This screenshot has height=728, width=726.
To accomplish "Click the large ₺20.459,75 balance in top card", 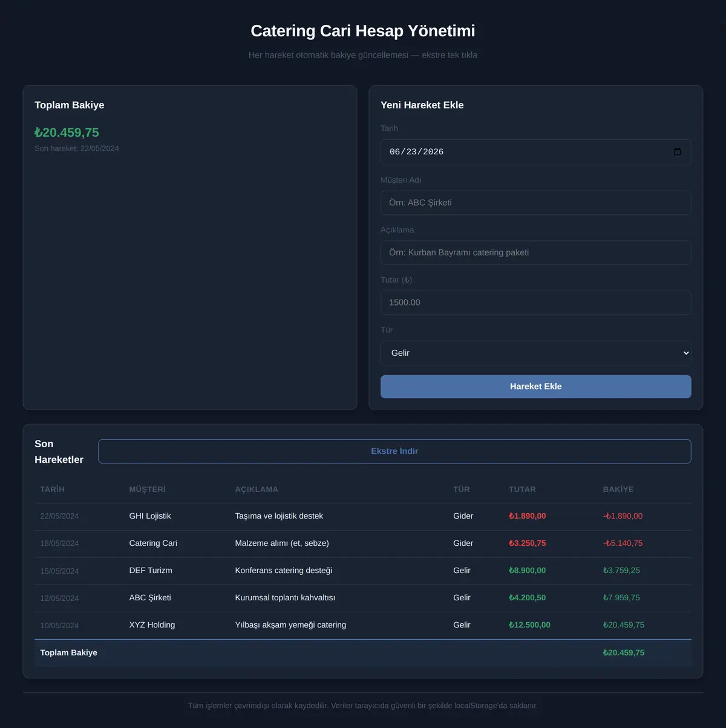I will [67, 133].
